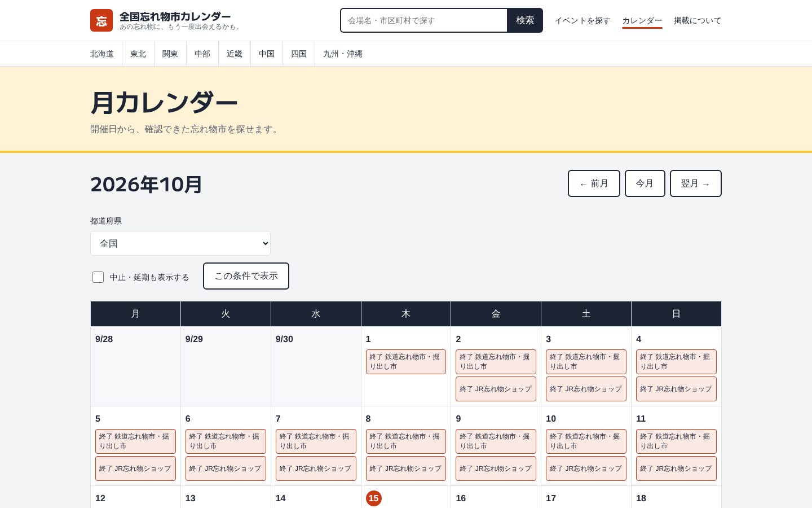Image resolution: width=812 pixels, height=508 pixels.
Task: Select the 東北 region tab
Action: point(138,54)
